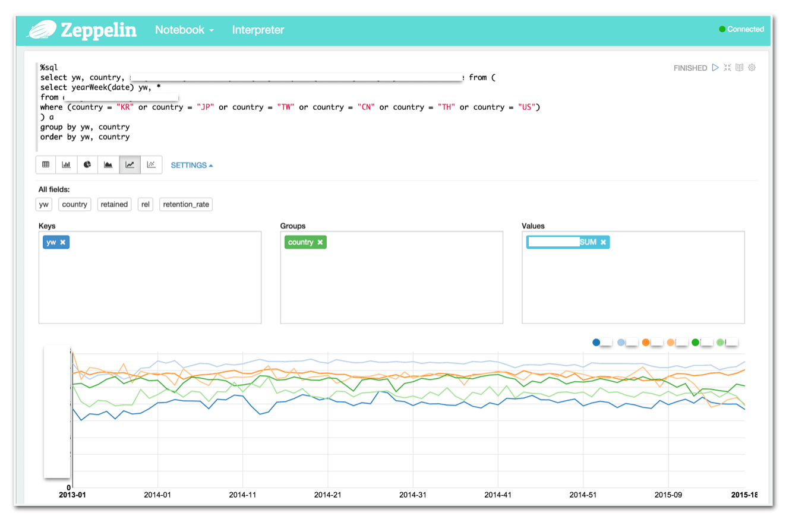The height and width of the screenshot is (532, 789).
Task: Remove yw from the Keys box
Action: tap(62, 242)
